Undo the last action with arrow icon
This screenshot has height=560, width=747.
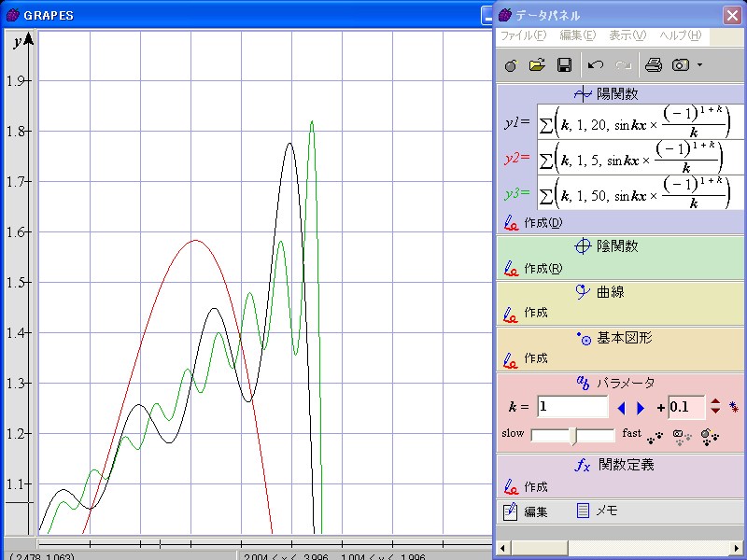click(x=596, y=65)
